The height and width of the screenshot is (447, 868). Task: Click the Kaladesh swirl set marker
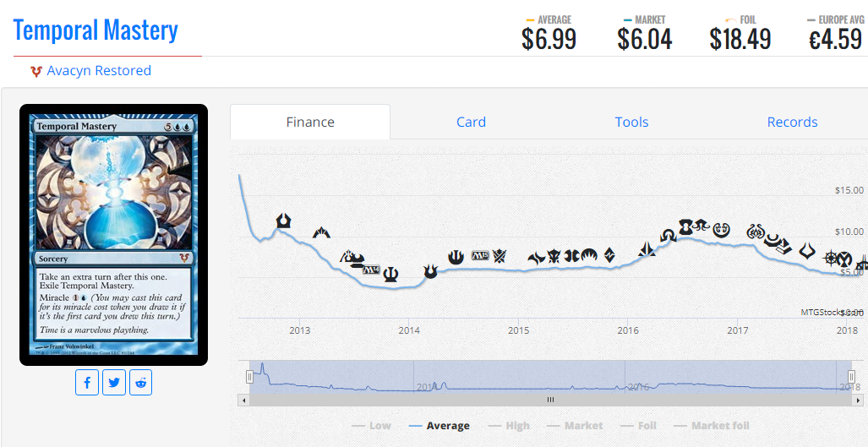[x=721, y=229]
